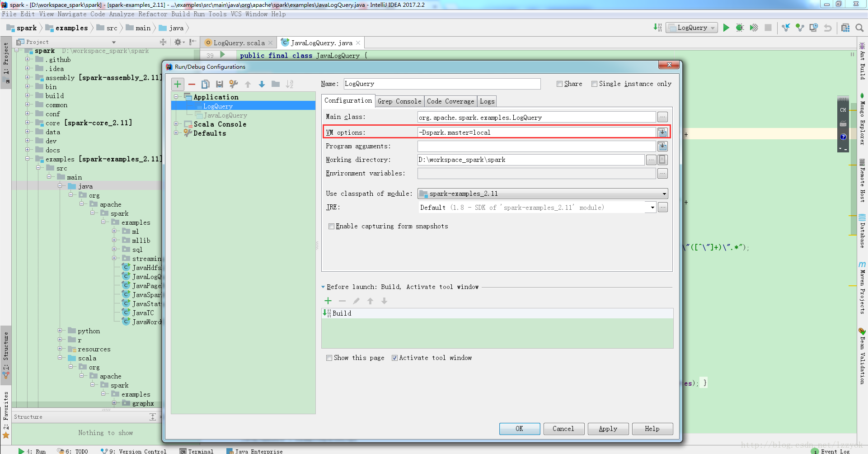
Task: Select JavaLogQuery configuration in tree
Action: pos(225,115)
